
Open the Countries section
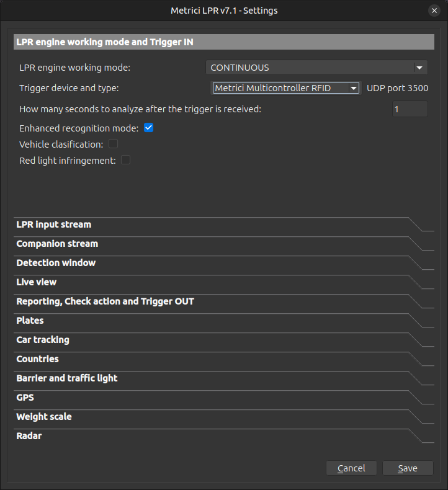click(x=224, y=359)
